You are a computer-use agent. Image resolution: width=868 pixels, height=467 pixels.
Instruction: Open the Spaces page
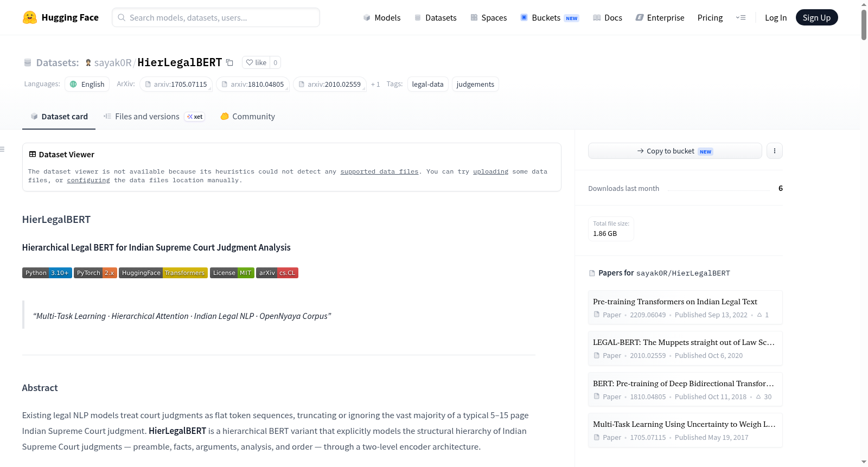(x=489, y=17)
